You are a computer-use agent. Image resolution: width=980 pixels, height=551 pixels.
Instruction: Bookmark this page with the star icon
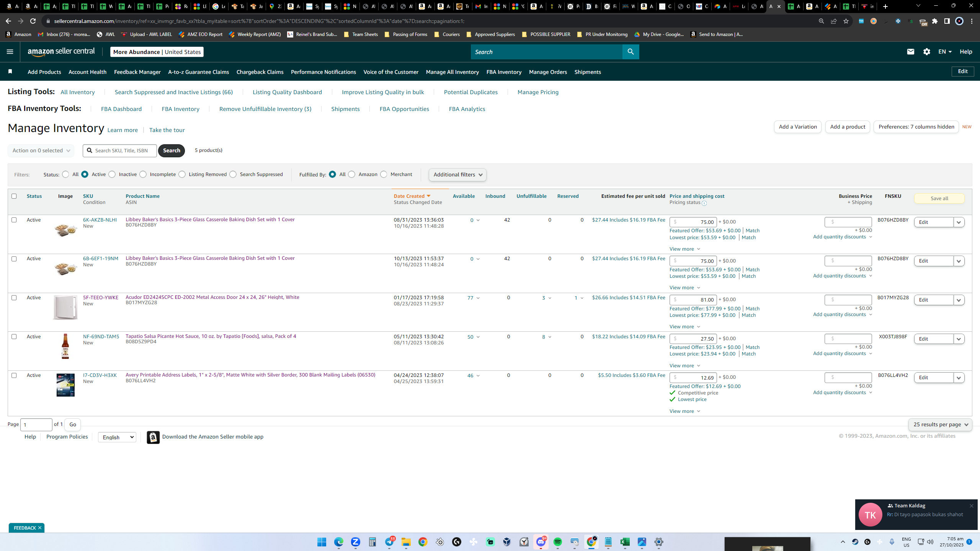(x=846, y=21)
